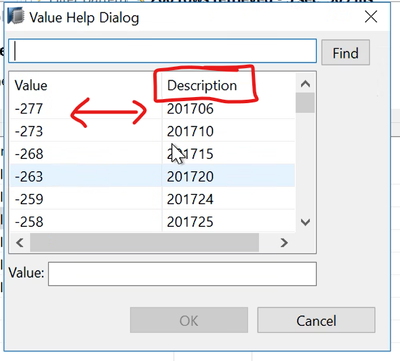This screenshot has width=400, height=361.
Task: Click the Value column header
Action: pyautogui.click(x=86, y=85)
